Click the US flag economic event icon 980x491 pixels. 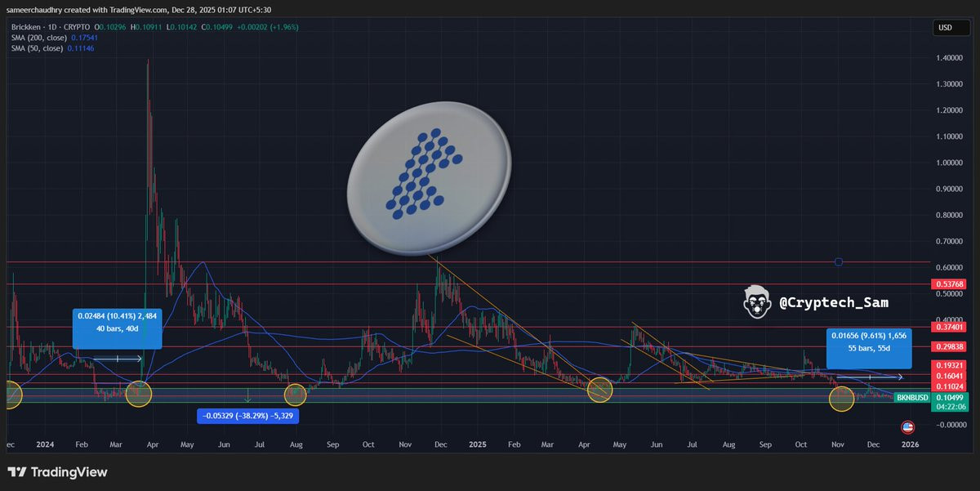coord(907,427)
